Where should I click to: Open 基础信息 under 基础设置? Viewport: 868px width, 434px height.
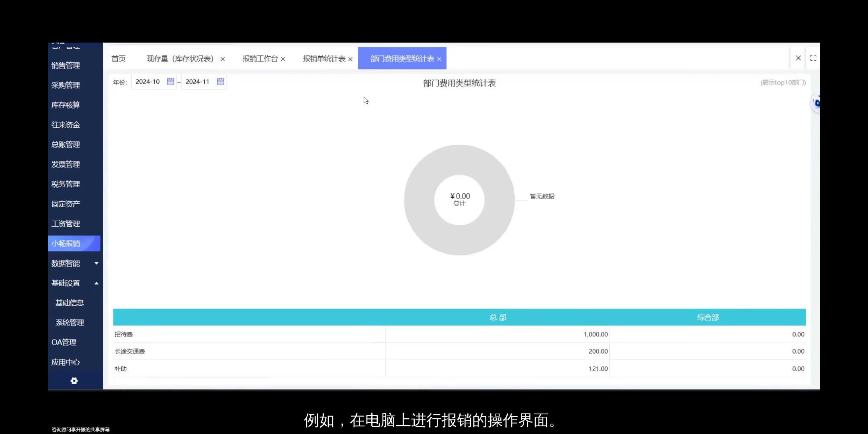coord(70,302)
